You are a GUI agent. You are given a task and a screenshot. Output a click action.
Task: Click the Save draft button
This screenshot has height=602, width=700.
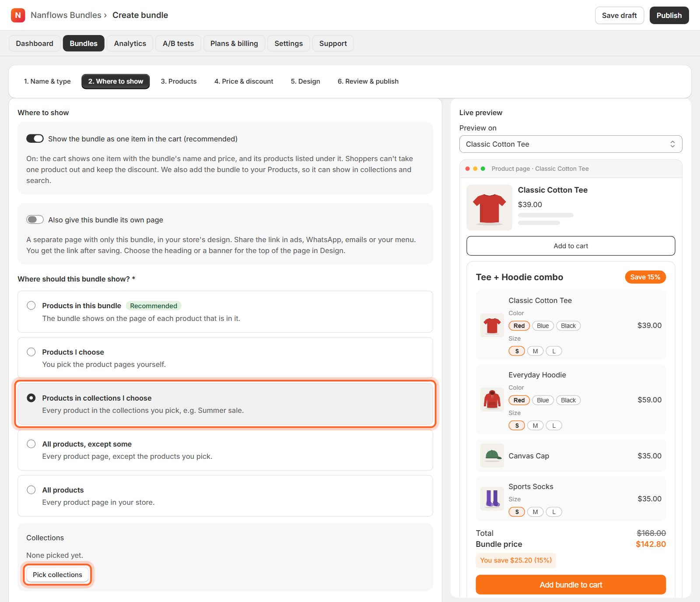(x=619, y=15)
